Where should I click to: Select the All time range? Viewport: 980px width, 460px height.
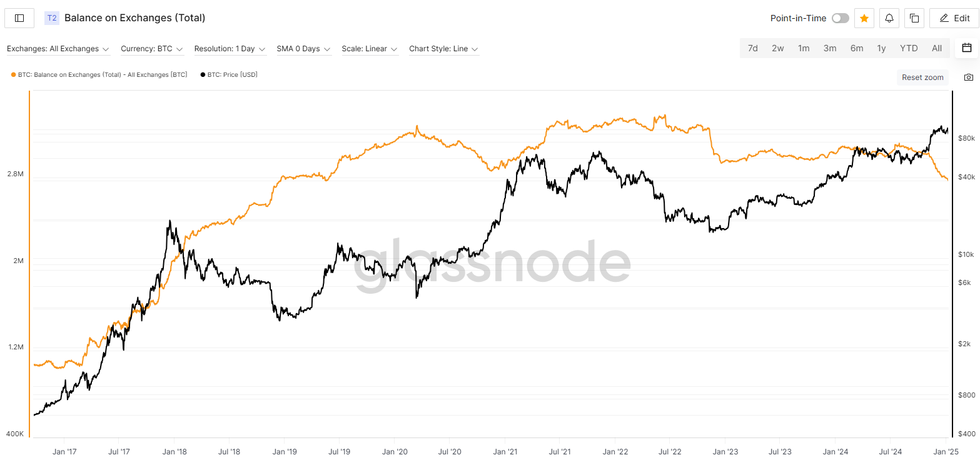[937, 48]
